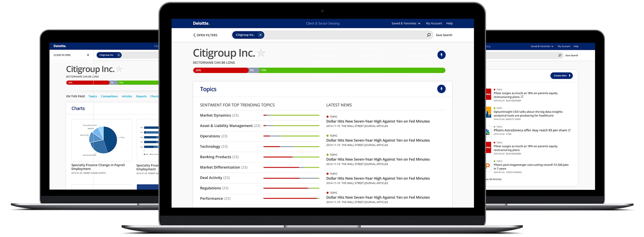The width and height of the screenshot is (644, 237).
Task: Open last Dollar Hits New Seven-Year High article
Action: [x=378, y=197]
